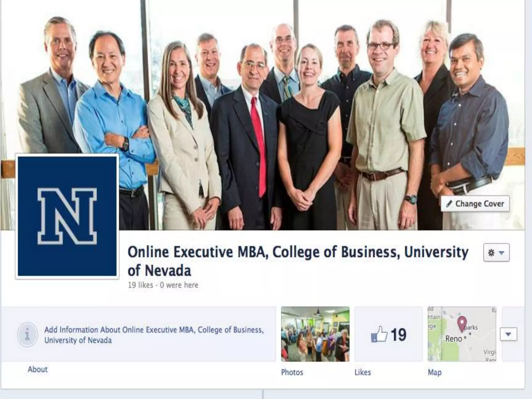This screenshot has width=532, height=399.
Task: Select the Photos tab label
Action: tap(292, 372)
